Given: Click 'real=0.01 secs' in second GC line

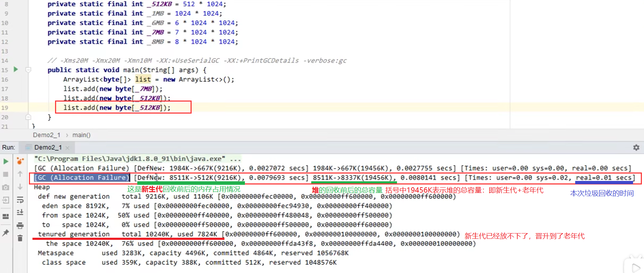Looking at the screenshot, I should [x=604, y=178].
